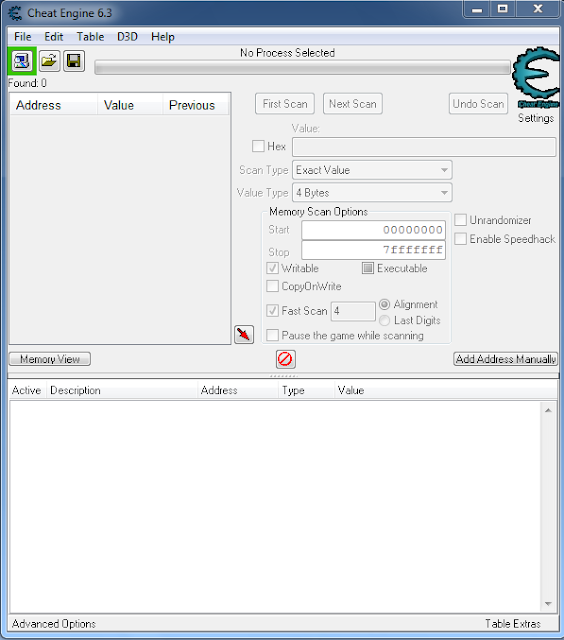The width and height of the screenshot is (564, 640).
Task: Click Add Address Manually button
Action: tap(506, 359)
